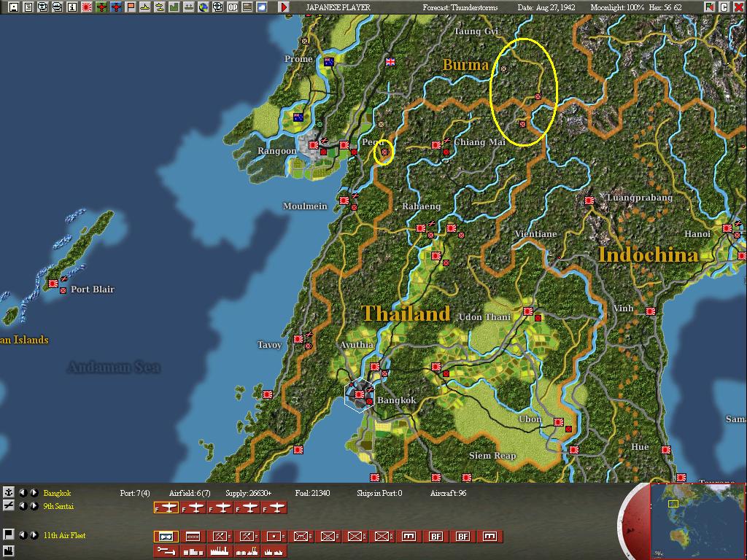747x560 pixels.
Task: Click the factory icon in bottom-left corner
Action: click(8, 552)
